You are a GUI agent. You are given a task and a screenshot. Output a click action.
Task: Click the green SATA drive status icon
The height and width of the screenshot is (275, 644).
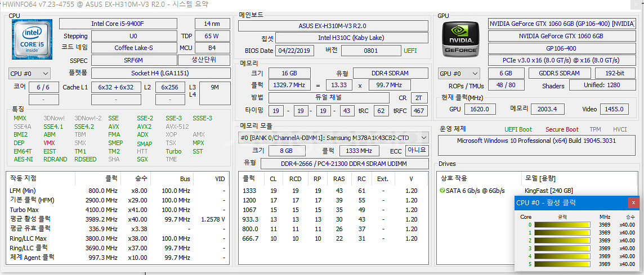click(x=442, y=191)
